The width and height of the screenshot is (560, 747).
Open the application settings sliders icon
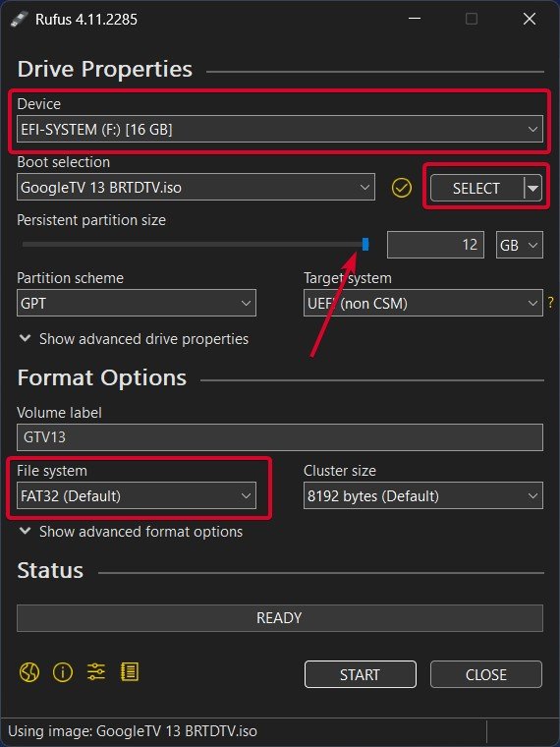tap(95, 672)
